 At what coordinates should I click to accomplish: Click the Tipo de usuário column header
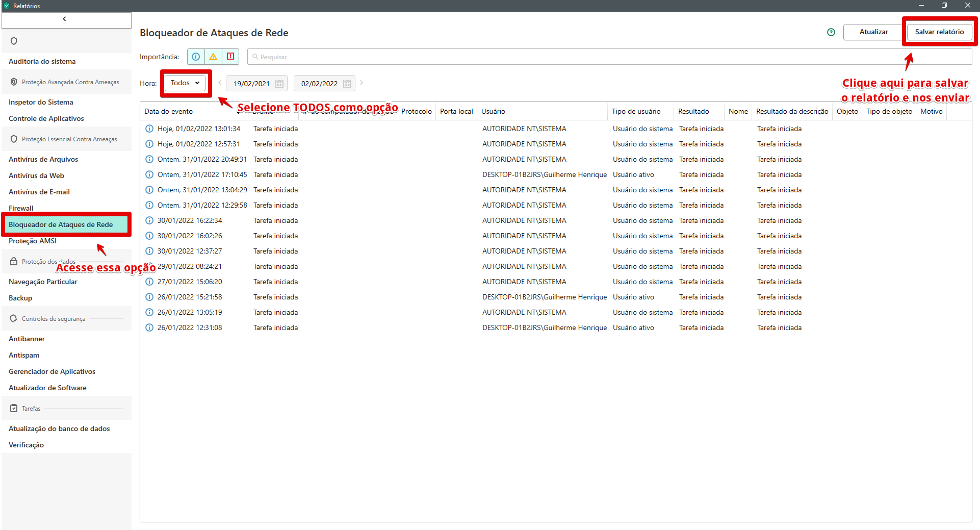(640, 111)
